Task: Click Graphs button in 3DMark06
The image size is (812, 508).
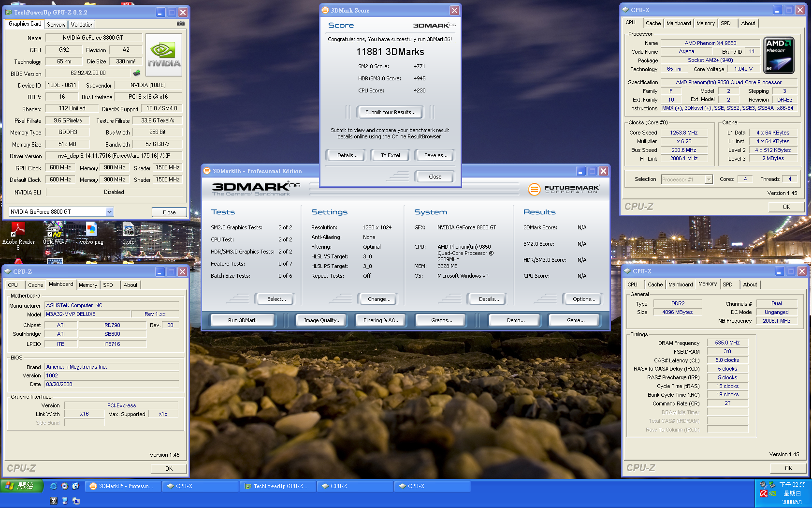Action: point(441,320)
